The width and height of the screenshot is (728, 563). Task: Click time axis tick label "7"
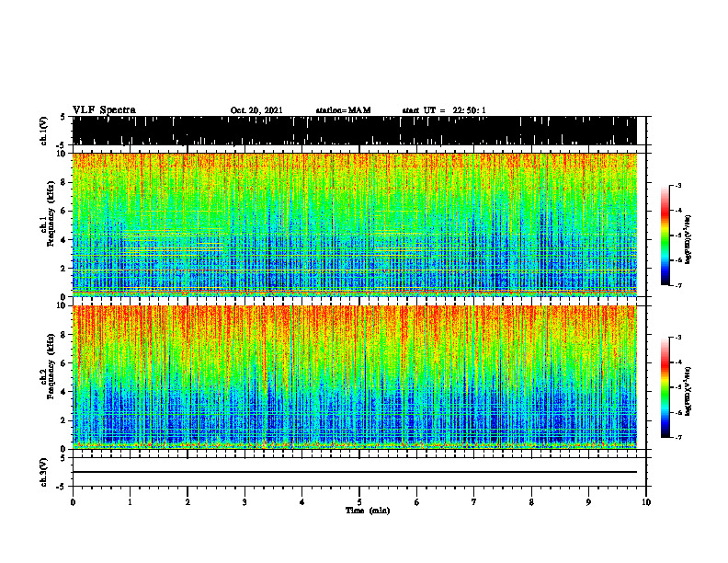click(x=474, y=502)
